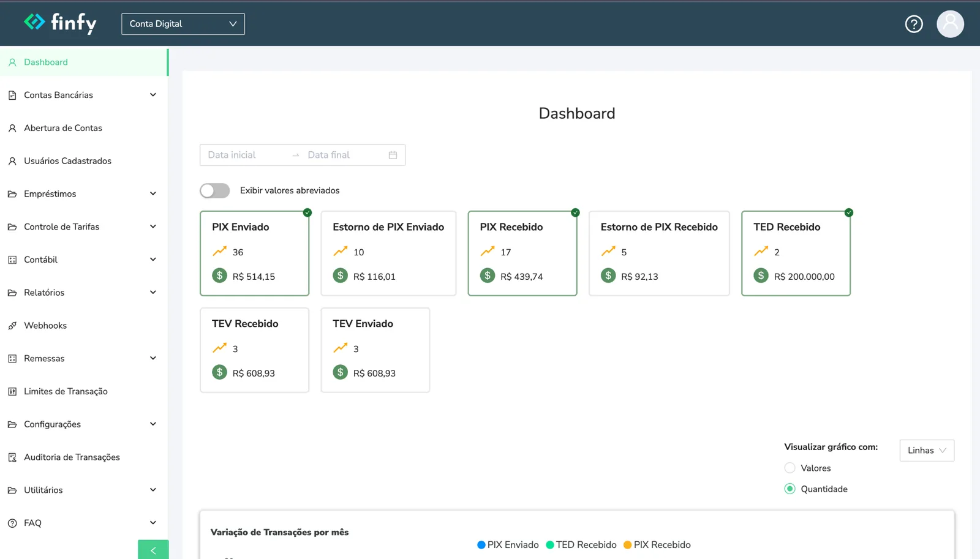Open Usuários Cadastrados menu item

(x=84, y=161)
